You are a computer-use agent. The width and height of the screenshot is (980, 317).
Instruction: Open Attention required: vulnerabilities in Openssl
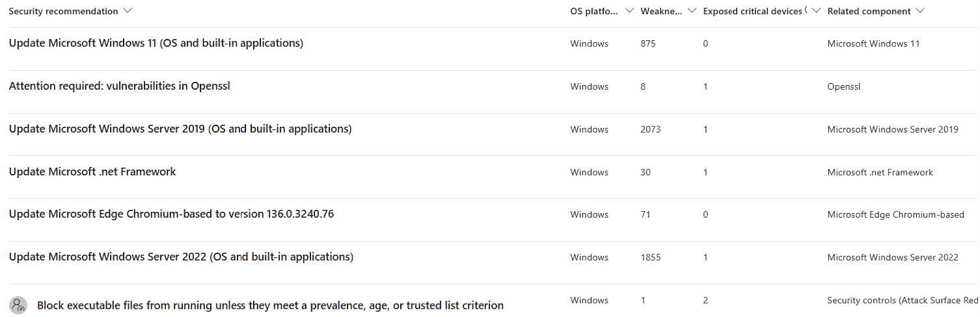119,86
